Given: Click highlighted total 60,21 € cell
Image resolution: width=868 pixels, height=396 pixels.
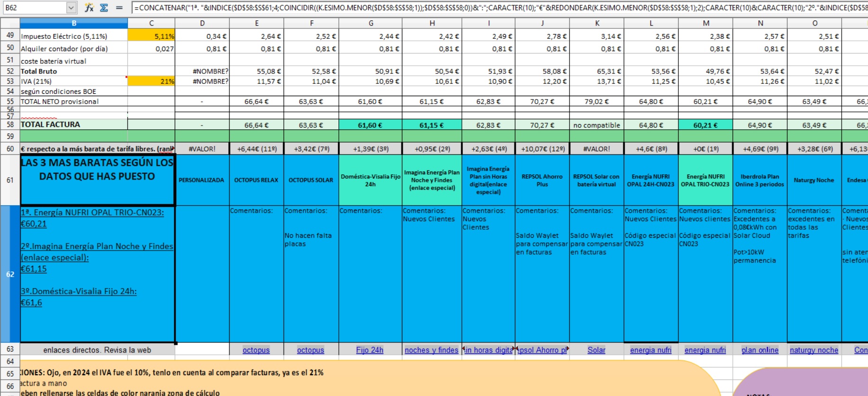Looking at the screenshot, I should point(706,125).
